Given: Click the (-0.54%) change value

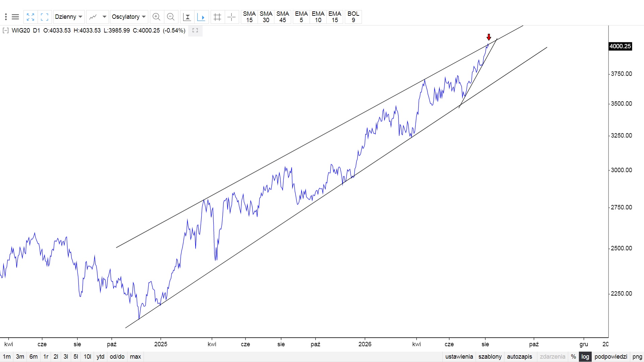Looking at the screenshot, I should click(x=174, y=31).
